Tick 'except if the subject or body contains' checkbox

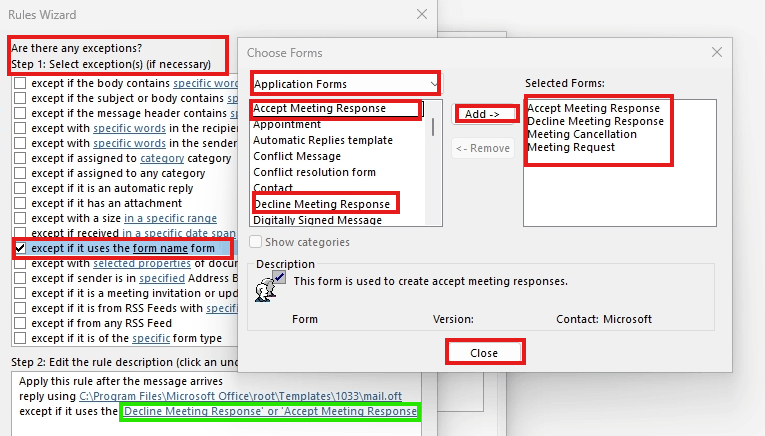pyautogui.click(x=20, y=98)
